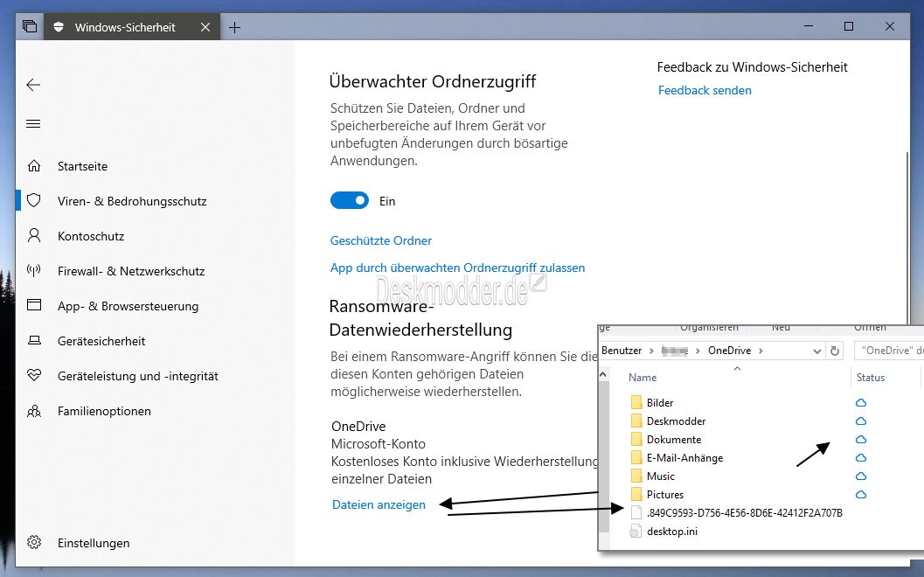924x577 pixels.
Task: Click the Geschützte Ordner link
Action: [380, 240]
